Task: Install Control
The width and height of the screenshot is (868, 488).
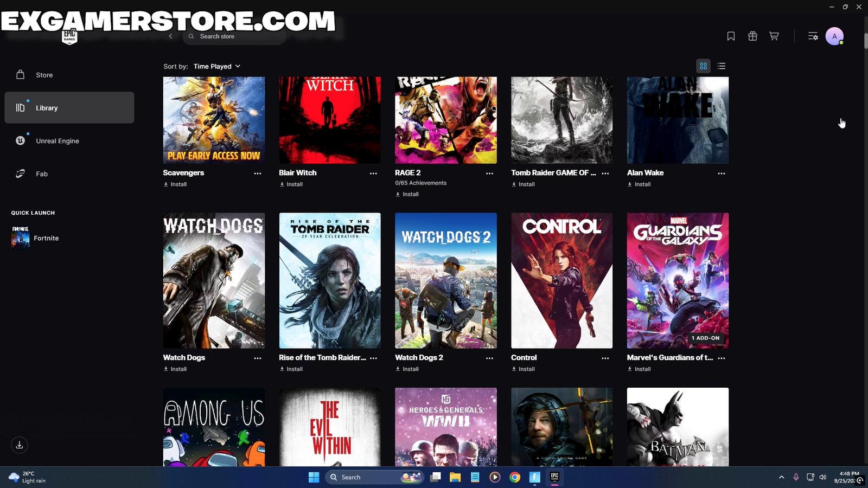Action: [524, 369]
